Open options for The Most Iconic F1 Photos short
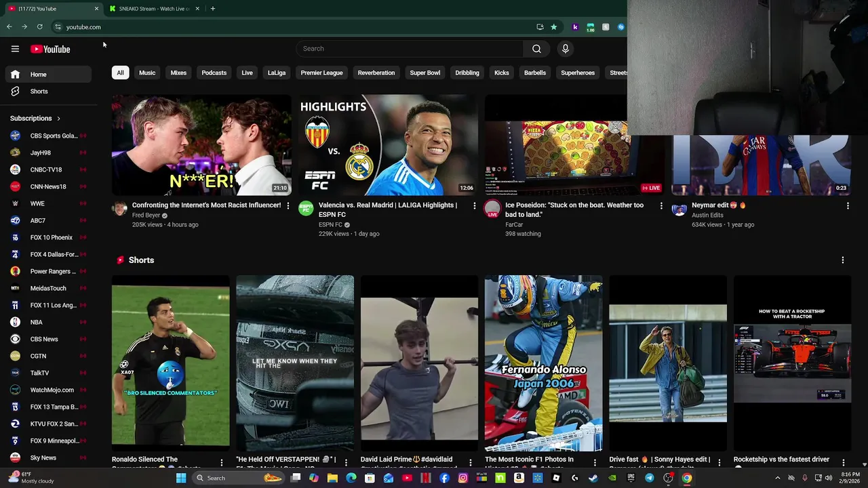Screen dimensions: 868x488 click(595, 462)
